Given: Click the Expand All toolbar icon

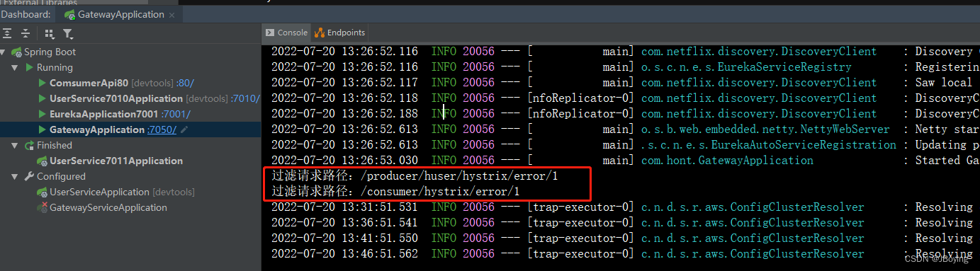Looking at the screenshot, I should coord(7,33).
